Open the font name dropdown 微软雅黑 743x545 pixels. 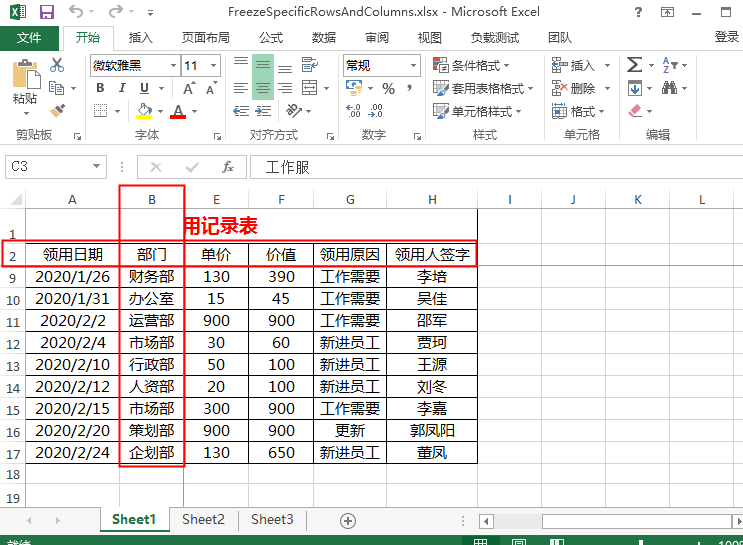[173, 65]
